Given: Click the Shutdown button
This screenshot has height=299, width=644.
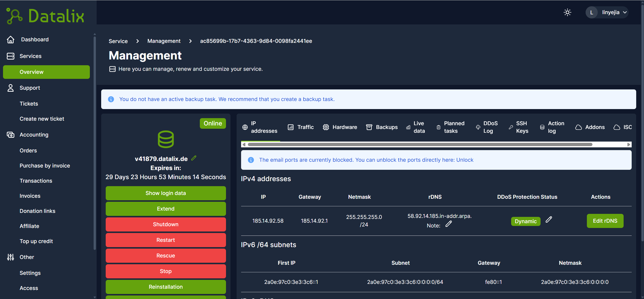Looking at the screenshot, I should [166, 224].
